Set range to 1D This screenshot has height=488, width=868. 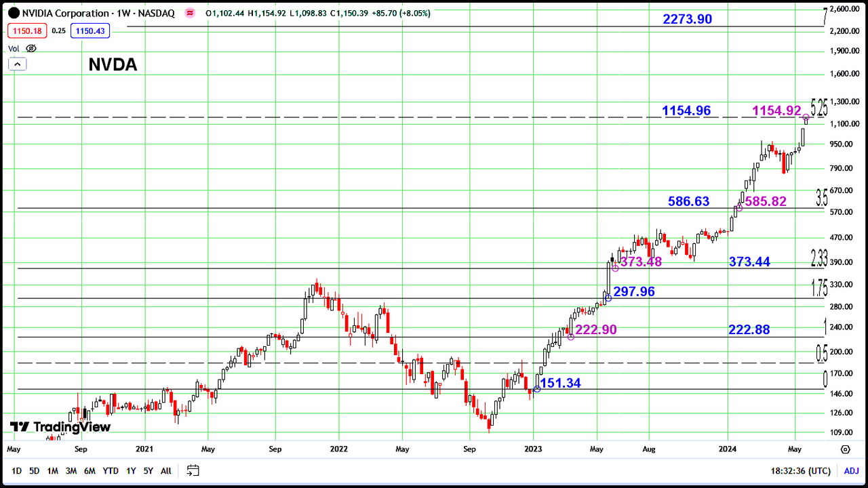[x=16, y=470]
